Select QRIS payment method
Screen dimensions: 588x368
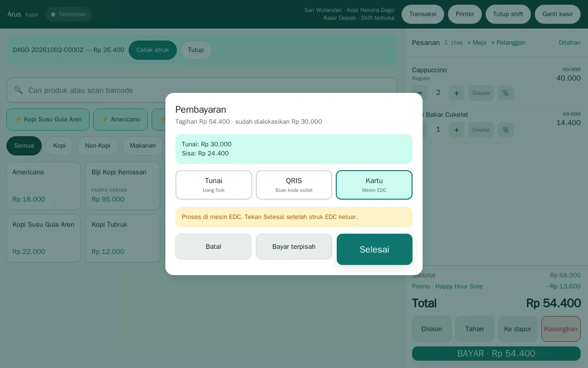(x=294, y=185)
